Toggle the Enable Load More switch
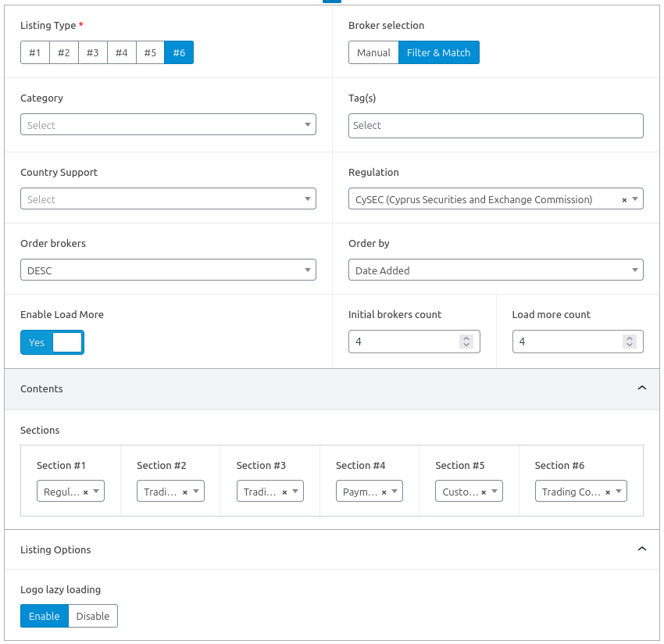The width and height of the screenshot is (664, 644). (52, 342)
